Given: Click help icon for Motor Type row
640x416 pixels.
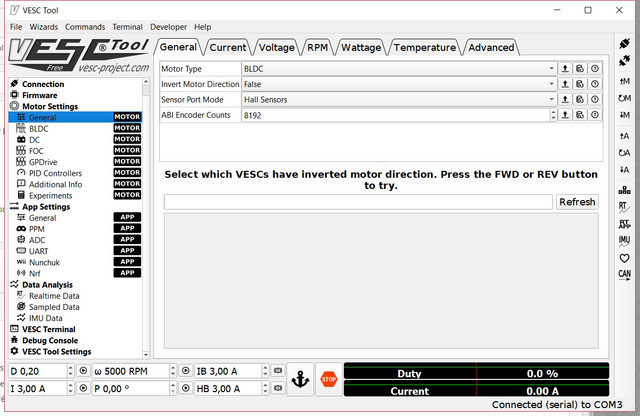Looking at the screenshot, I should click(595, 69).
